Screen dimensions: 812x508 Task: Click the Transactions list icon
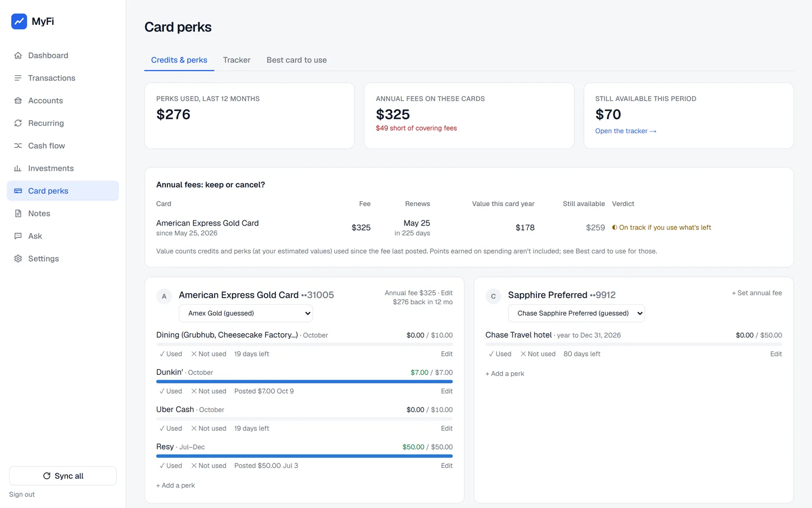18,78
